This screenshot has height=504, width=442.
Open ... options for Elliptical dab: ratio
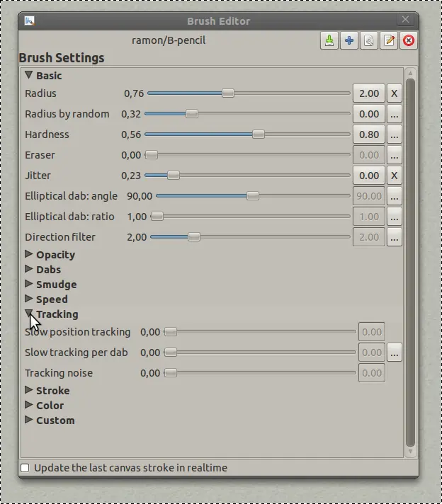[x=394, y=217]
